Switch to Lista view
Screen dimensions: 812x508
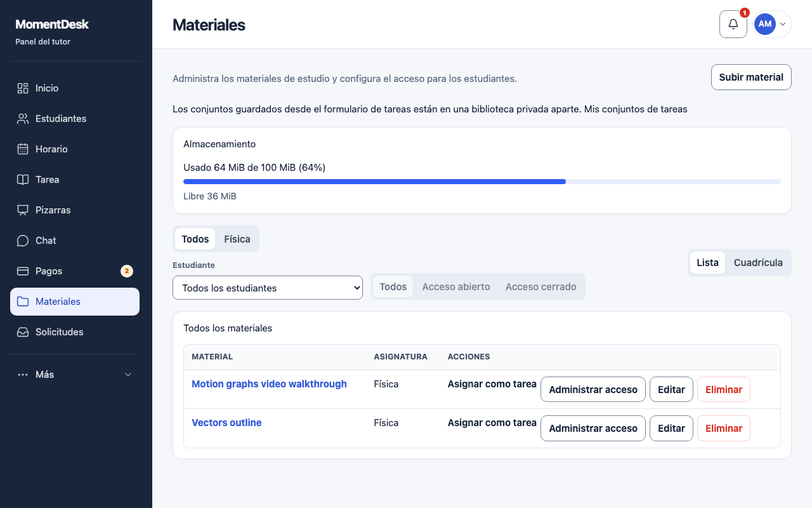707,263
